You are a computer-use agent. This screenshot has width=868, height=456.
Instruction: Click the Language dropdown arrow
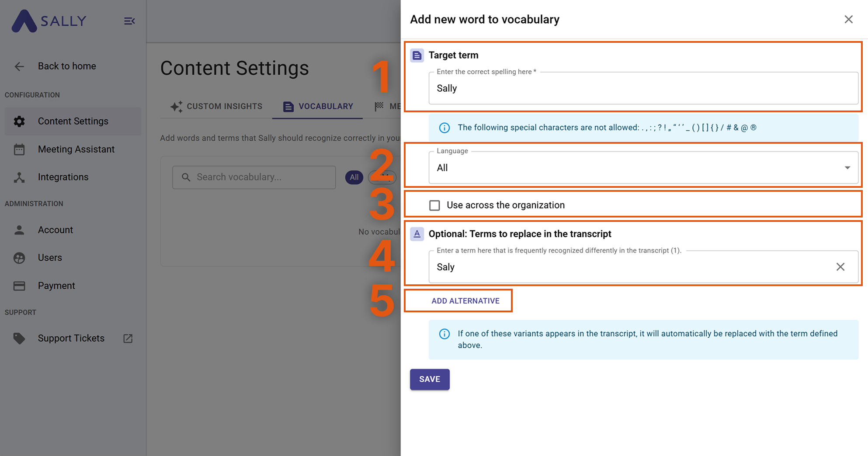tap(847, 168)
